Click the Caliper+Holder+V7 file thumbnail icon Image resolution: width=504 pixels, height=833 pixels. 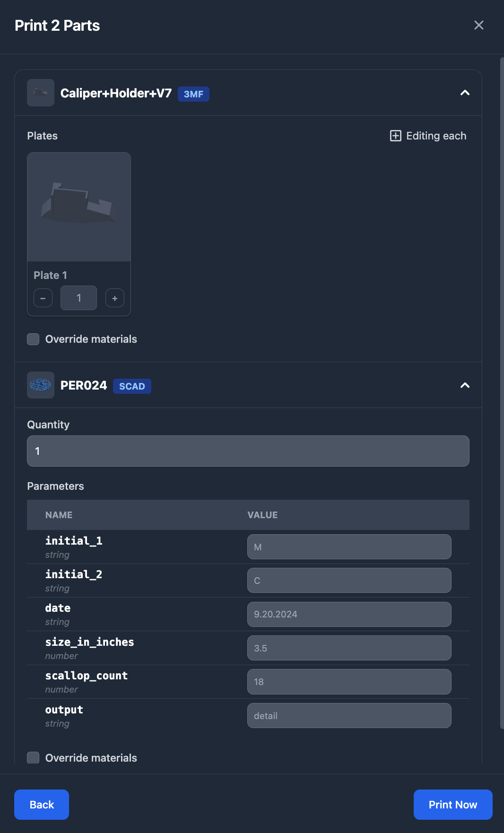pos(41,93)
